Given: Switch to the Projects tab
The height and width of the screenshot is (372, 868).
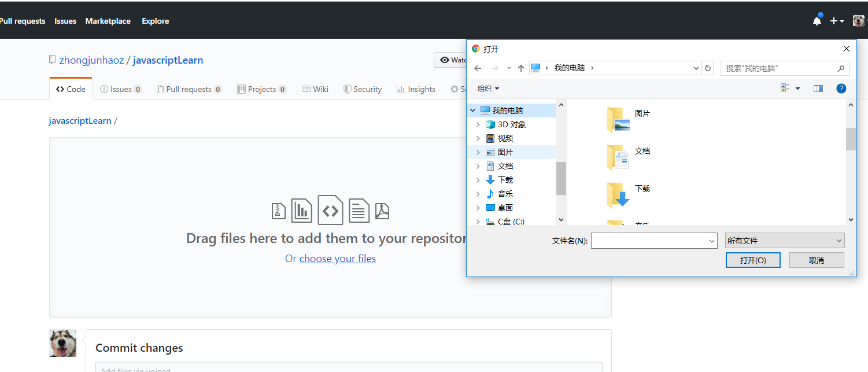Looking at the screenshot, I should tap(262, 89).
